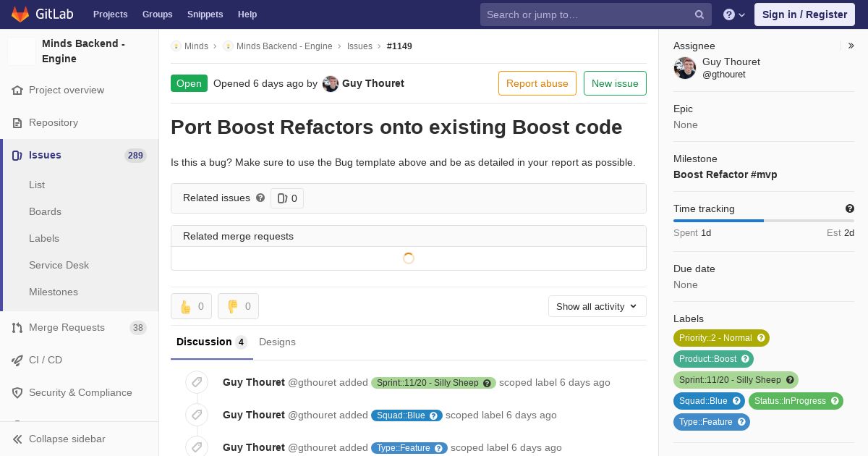The width and height of the screenshot is (868, 456).
Task: Click help icon on sidebar Squad::Blue label
Action: tap(736, 401)
